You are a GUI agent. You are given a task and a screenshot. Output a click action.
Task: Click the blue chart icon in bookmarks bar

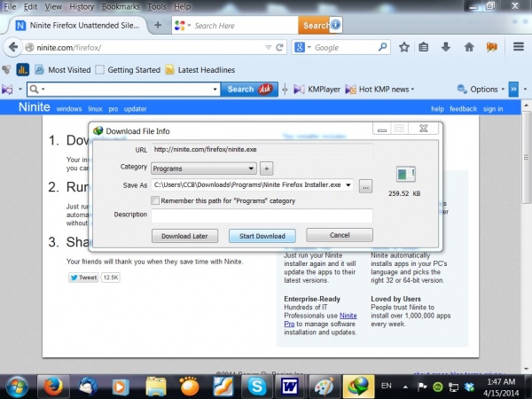(x=23, y=70)
